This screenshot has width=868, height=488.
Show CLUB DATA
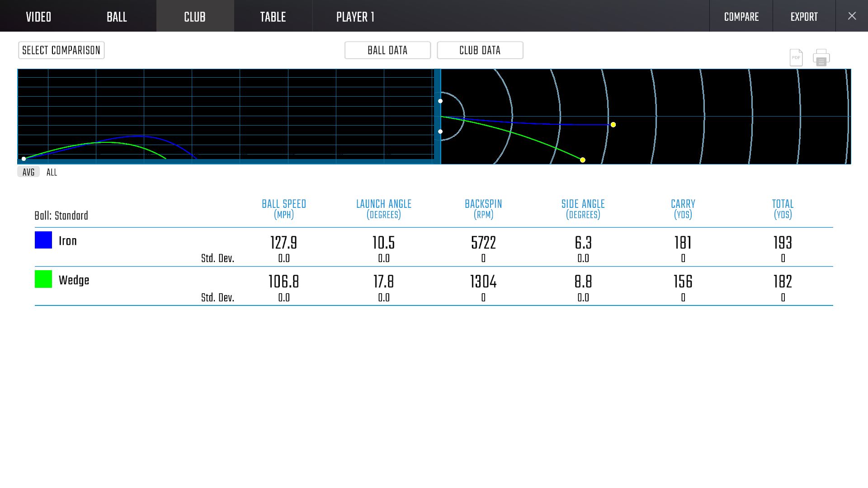[480, 50]
